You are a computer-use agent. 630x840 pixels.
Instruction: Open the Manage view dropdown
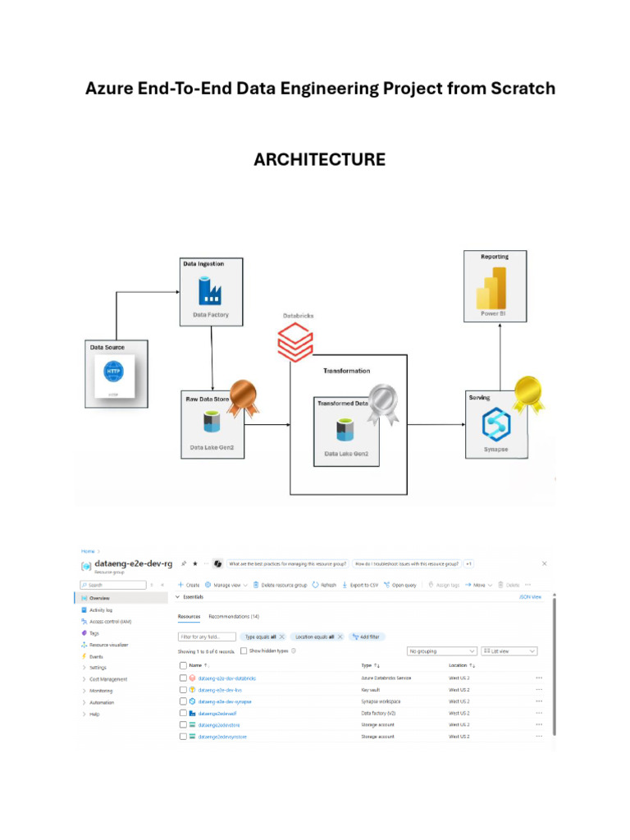[226, 585]
